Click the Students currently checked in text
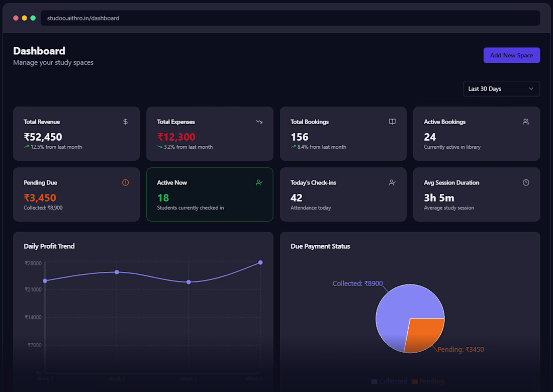Image resolution: width=553 pixels, height=392 pixels. [x=191, y=208]
